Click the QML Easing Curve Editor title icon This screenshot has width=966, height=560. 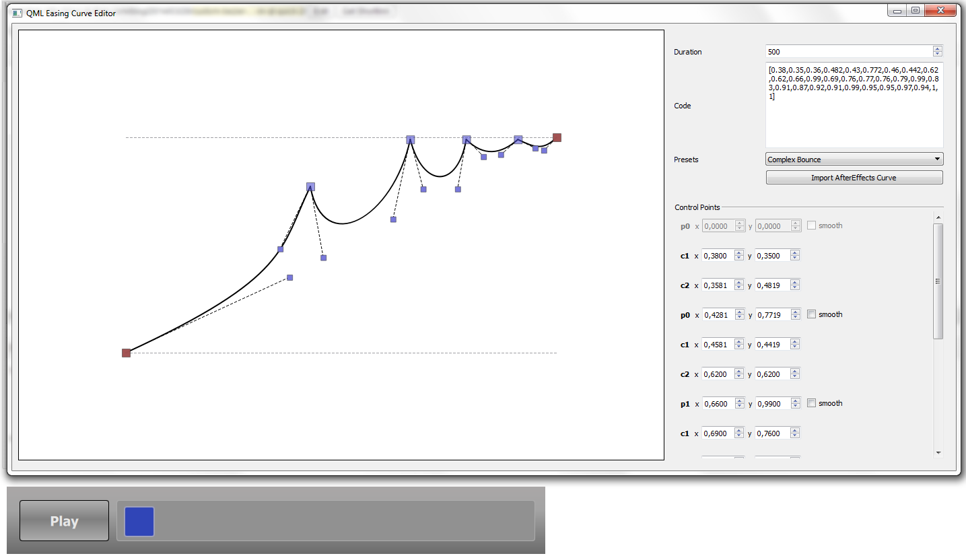click(x=18, y=13)
